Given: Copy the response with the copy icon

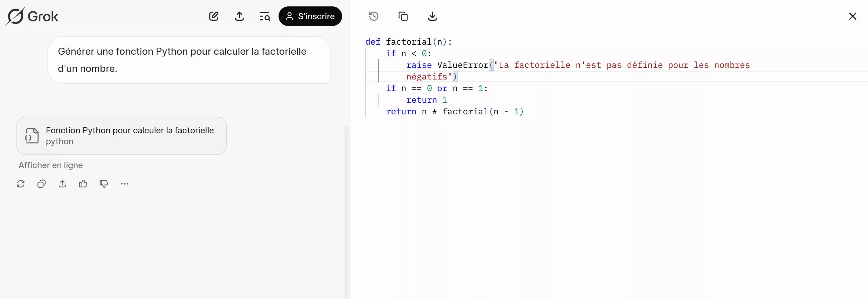Looking at the screenshot, I should (42, 183).
